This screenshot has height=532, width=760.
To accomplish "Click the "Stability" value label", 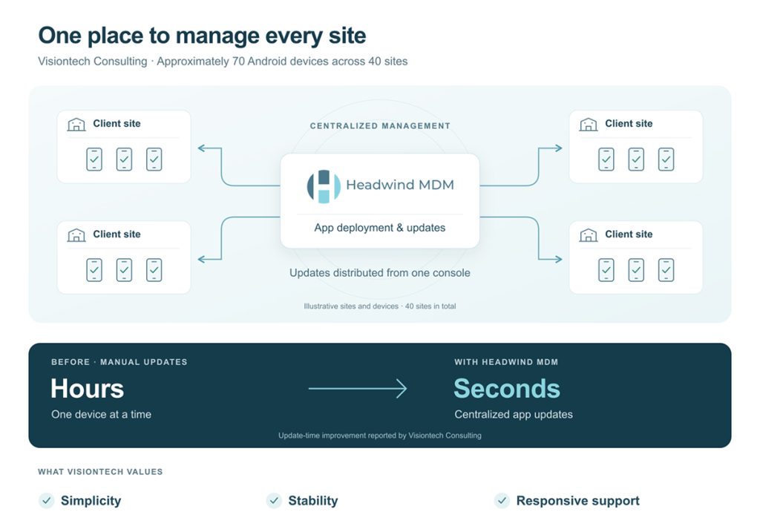I will [313, 501].
